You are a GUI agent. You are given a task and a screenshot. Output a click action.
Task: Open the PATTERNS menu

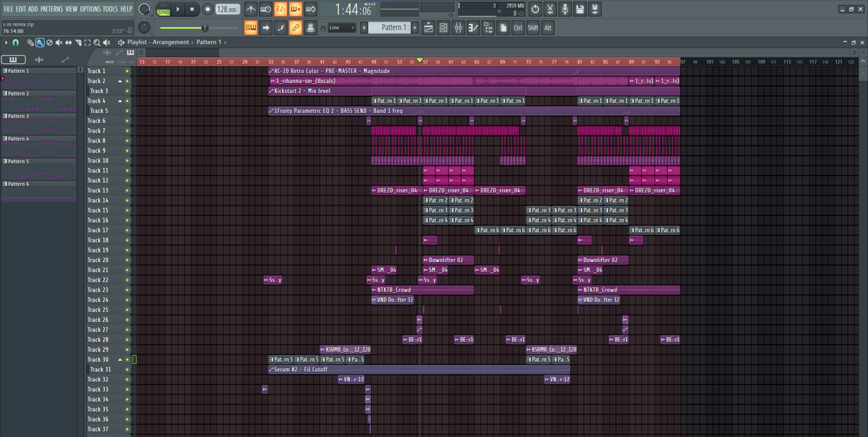(51, 9)
